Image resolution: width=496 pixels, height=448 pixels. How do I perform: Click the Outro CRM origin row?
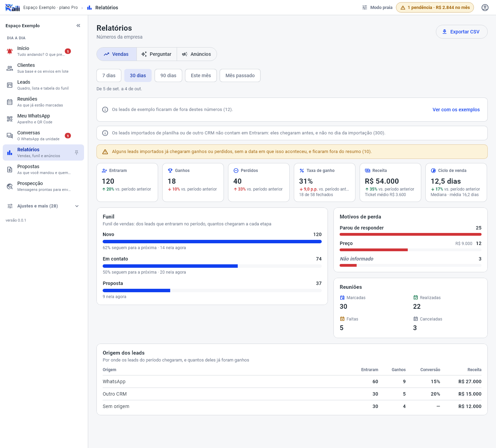click(292, 394)
